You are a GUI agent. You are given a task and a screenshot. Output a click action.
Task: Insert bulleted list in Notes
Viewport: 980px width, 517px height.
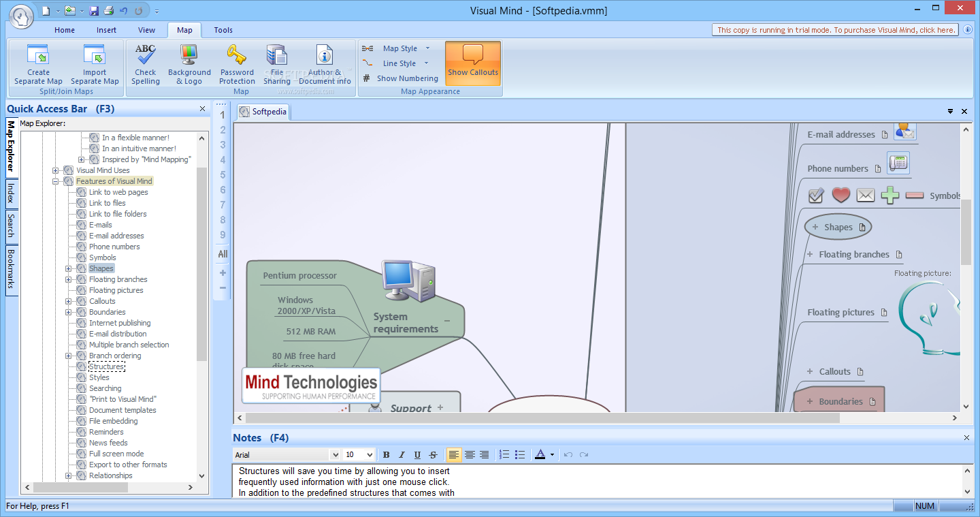(x=520, y=454)
